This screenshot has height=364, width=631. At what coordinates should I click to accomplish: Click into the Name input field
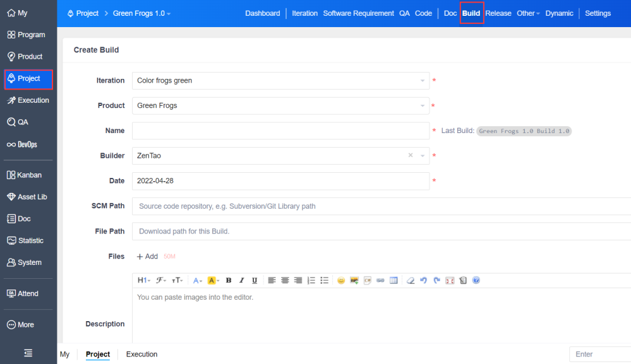coord(280,131)
